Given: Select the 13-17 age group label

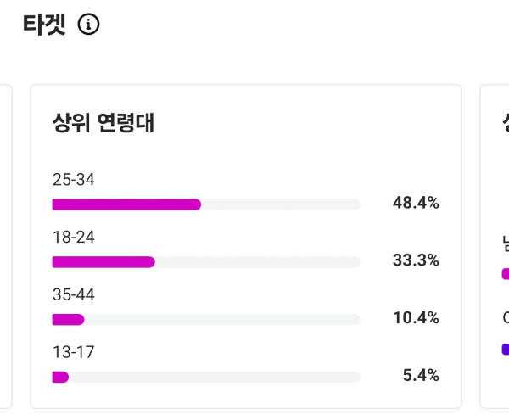Looking at the screenshot, I should 73,352.
